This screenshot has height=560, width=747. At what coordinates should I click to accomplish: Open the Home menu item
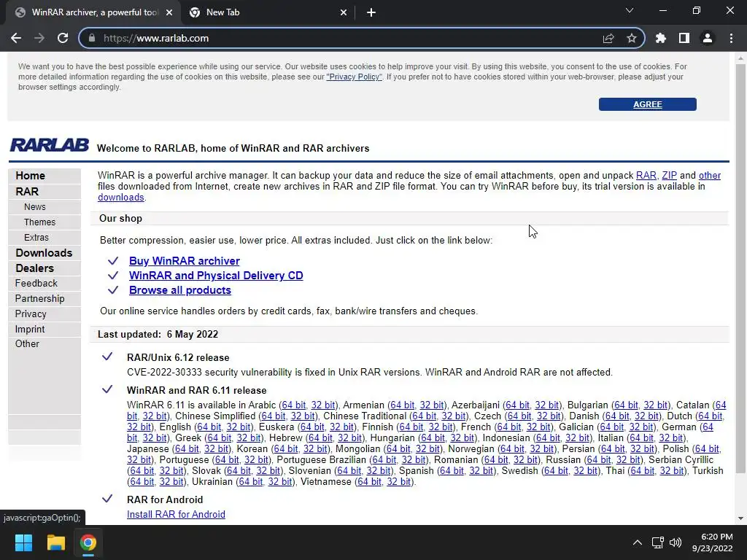coord(30,176)
